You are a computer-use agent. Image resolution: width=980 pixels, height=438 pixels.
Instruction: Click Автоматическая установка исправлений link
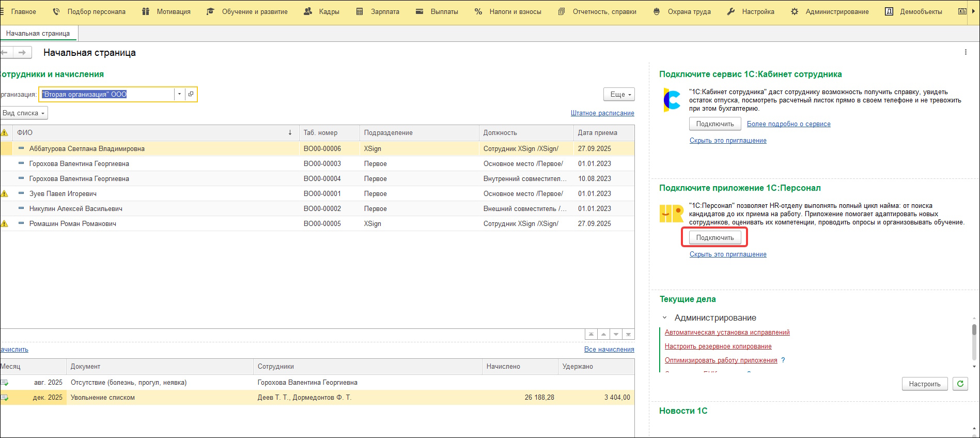click(727, 333)
